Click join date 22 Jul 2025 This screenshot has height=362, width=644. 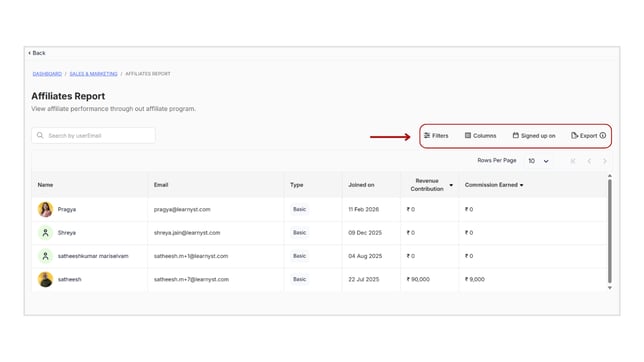[363, 279]
